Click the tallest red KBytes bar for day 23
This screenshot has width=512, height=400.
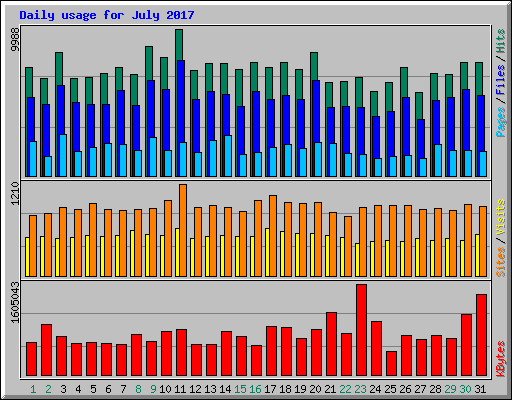361,330
